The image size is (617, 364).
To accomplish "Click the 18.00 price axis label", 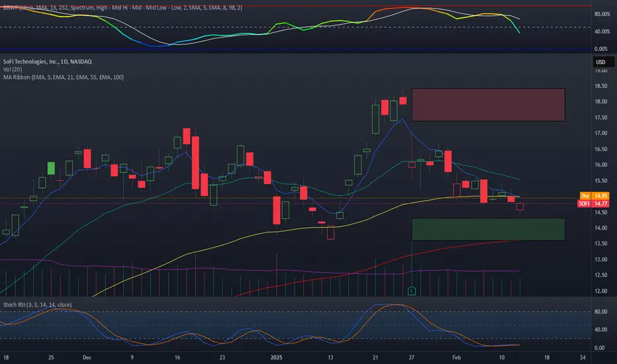I will [601, 101].
